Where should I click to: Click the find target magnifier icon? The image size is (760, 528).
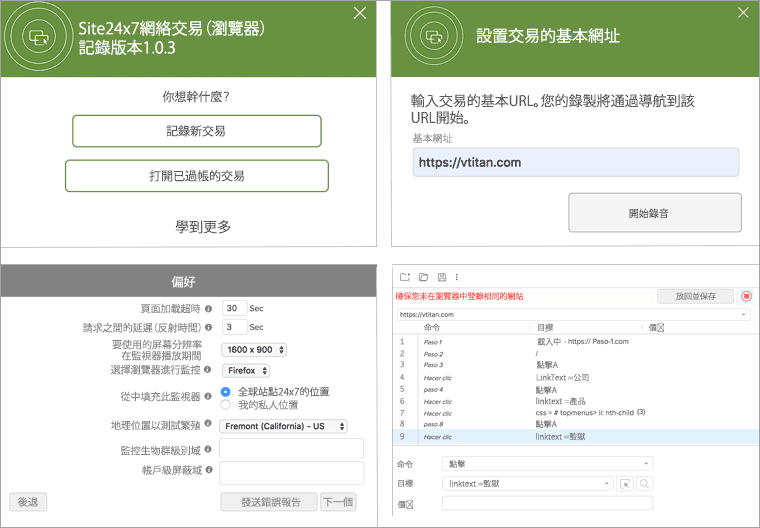pyautogui.click(x=644, y=483)
